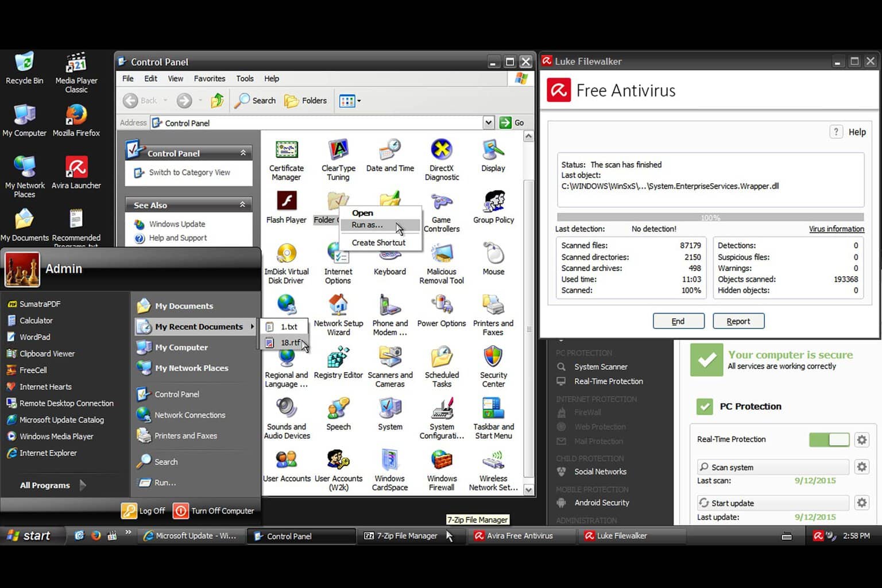Click the End button in Luke Filewalker
Image resolution: width=882 pixels, height=588 pixels.
pyautogui.click(x=678, y=321)
